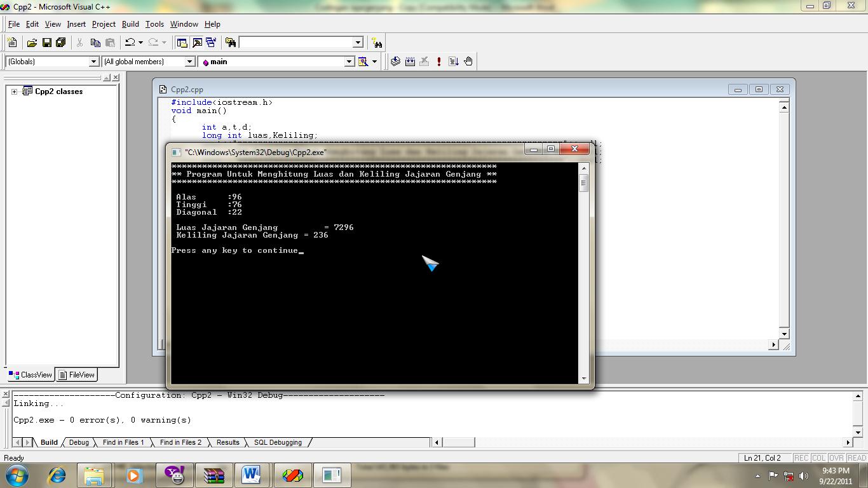
Task: Click the WizardBar actions icon
Action: coord(363,62)
